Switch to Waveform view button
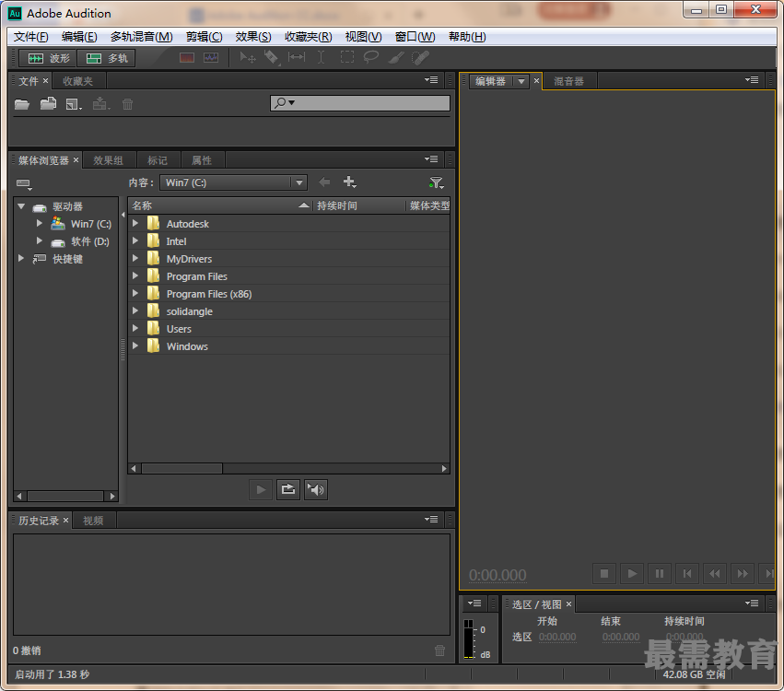The height and width of the screenshot is (691, 784). tap(48, 58)
